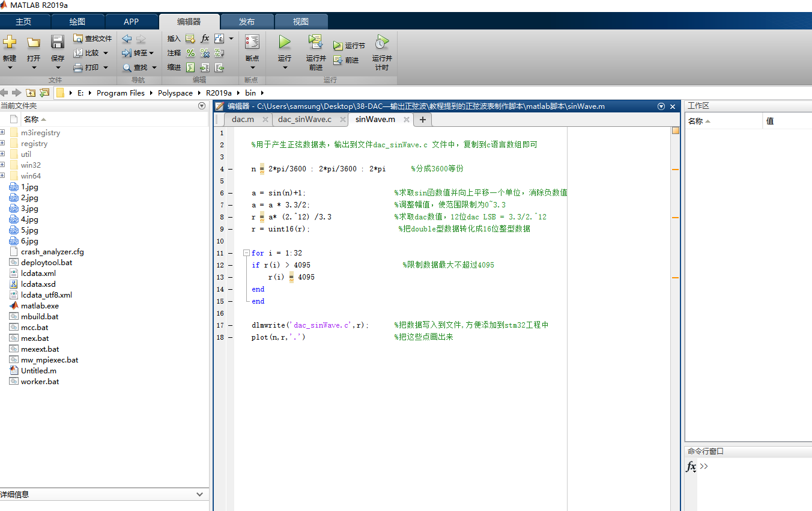This screenshot has width=812, height=511.
Task: Set a breakpoint dash on line 17
Action: pos(231,325)
